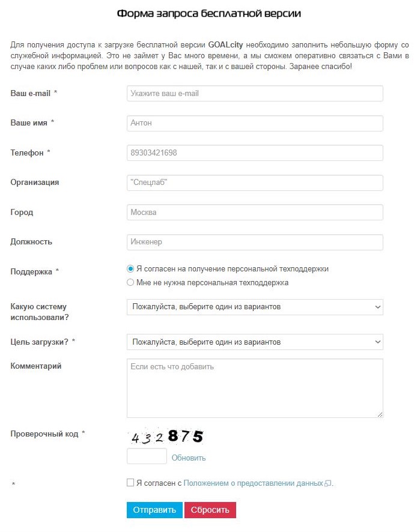Screen dimensions: 420x532
Task: Click the verification code entry box
Action: (x=147, y=456)
